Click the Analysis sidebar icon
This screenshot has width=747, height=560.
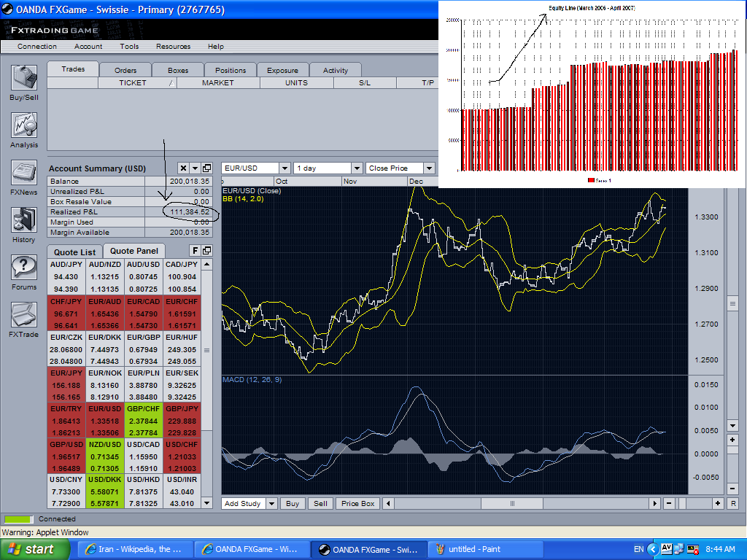(x=24, y=125)
